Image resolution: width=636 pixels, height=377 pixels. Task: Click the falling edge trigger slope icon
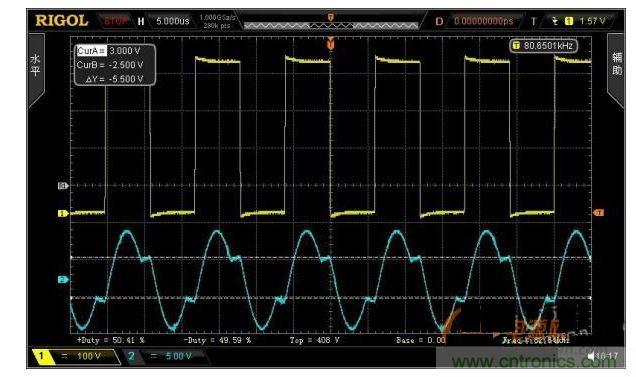[555, 21]
